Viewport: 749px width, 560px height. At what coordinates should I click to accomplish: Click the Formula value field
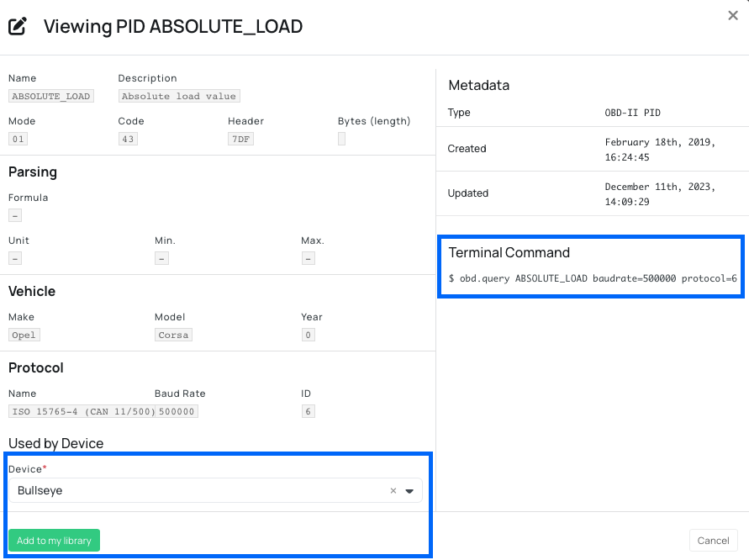15,215
